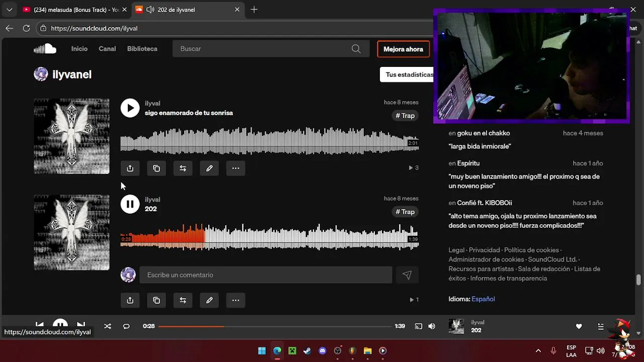Click Escribe un comentario field

[266, 275]
